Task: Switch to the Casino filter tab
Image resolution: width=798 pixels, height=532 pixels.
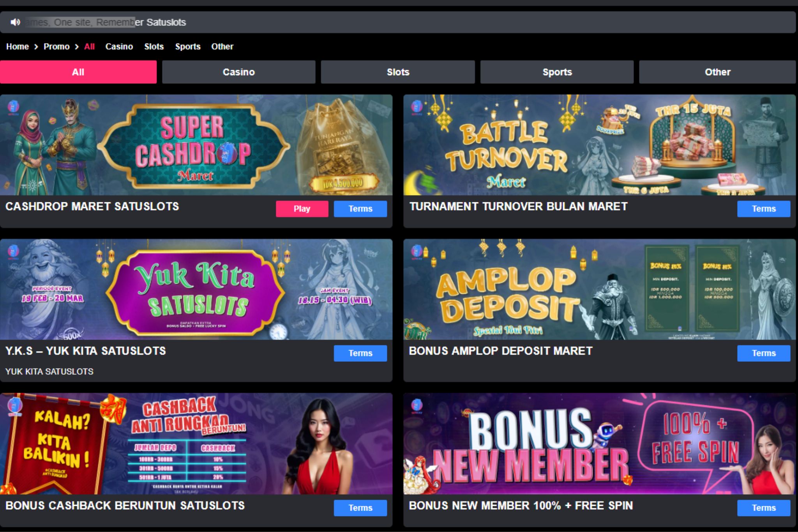Action: (x=238, y=72)
